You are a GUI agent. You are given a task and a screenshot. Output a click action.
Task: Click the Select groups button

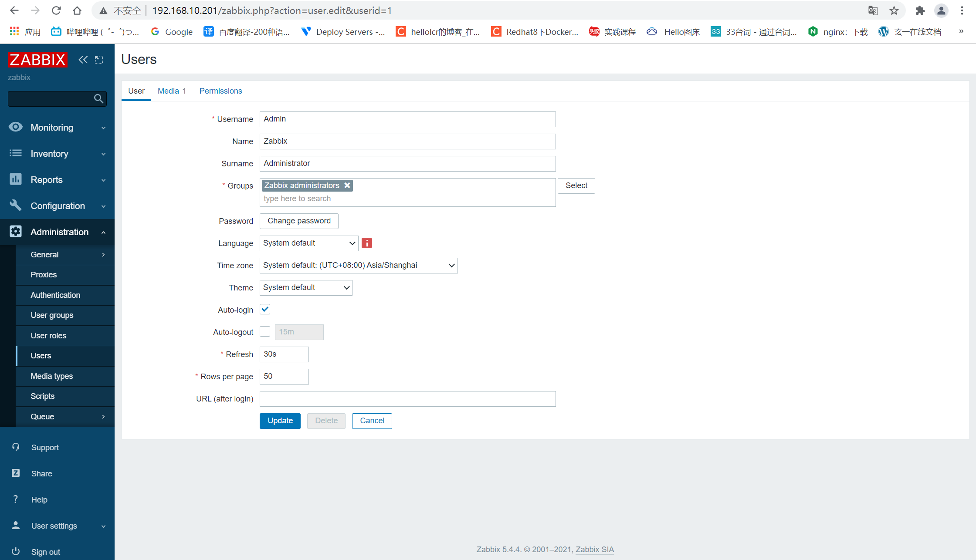coord(576,186)
